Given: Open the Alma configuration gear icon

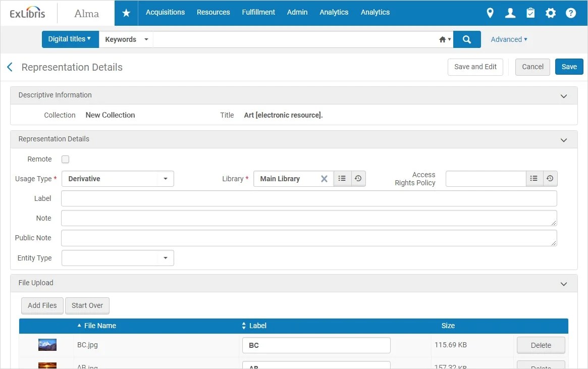Looking at the screenshot, I should pos(550,13).
